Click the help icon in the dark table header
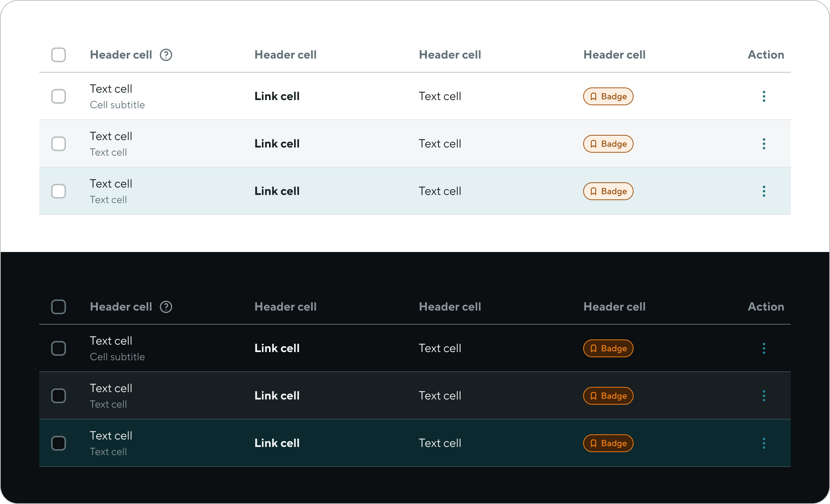Screen dimensions: 830x504 pyautogui.click(x=166, y=307)
